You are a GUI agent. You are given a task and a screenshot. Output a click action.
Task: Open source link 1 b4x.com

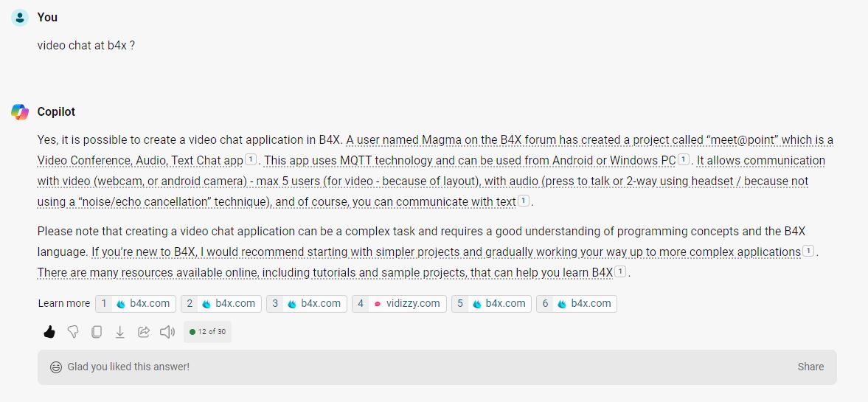click(x=136, y=303)
